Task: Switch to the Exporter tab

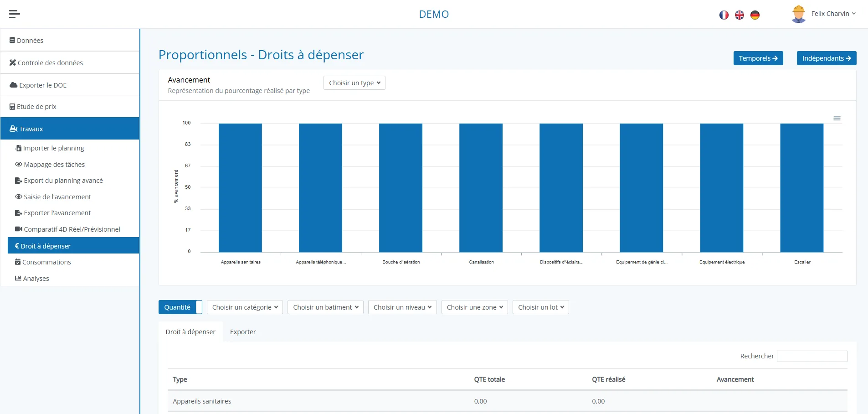Action: tap(243, 332)
